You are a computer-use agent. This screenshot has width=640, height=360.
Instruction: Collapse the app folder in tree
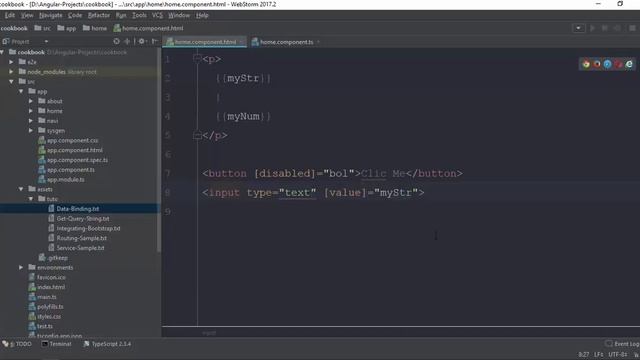[x=21, y=91]
